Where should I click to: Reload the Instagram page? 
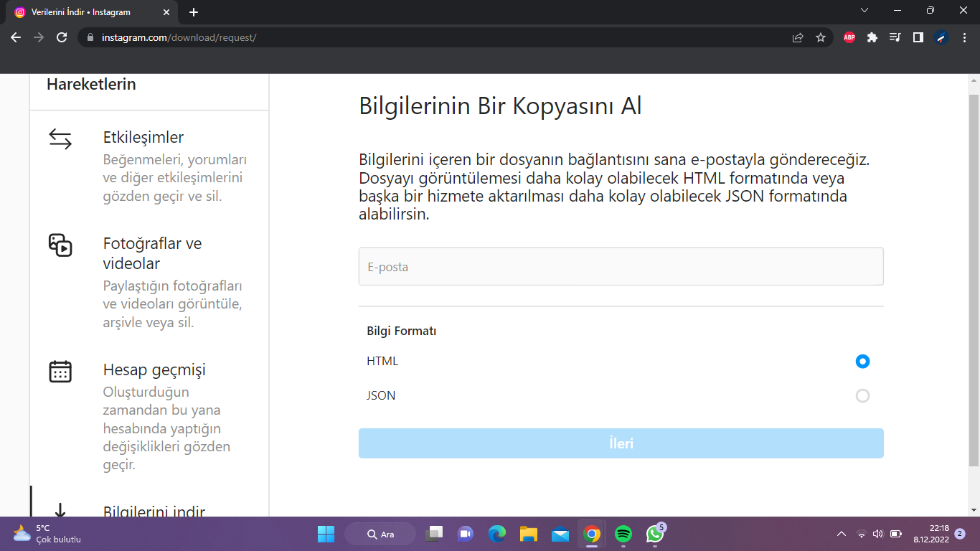point(62,37)
